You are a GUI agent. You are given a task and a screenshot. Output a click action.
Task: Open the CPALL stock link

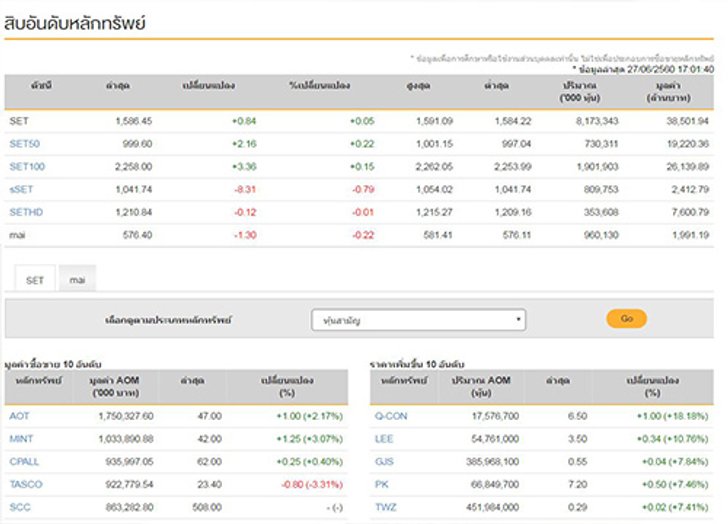24,462
